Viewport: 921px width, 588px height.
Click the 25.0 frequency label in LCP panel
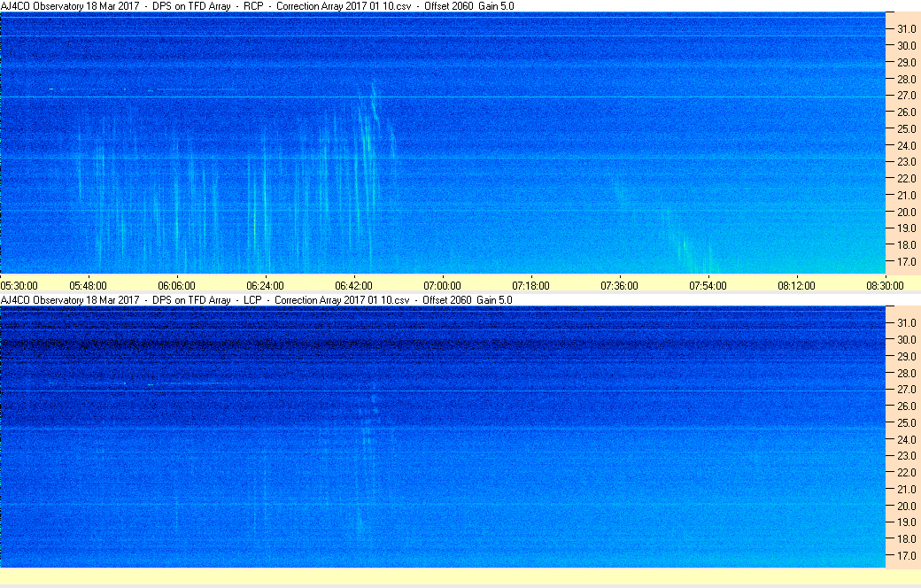tap(906, 423)
